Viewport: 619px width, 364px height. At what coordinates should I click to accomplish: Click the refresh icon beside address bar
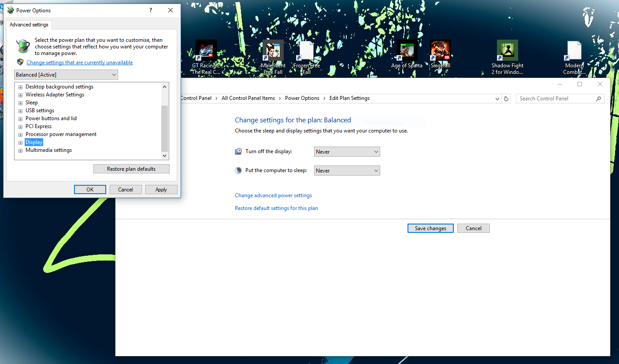coord(506,99)
